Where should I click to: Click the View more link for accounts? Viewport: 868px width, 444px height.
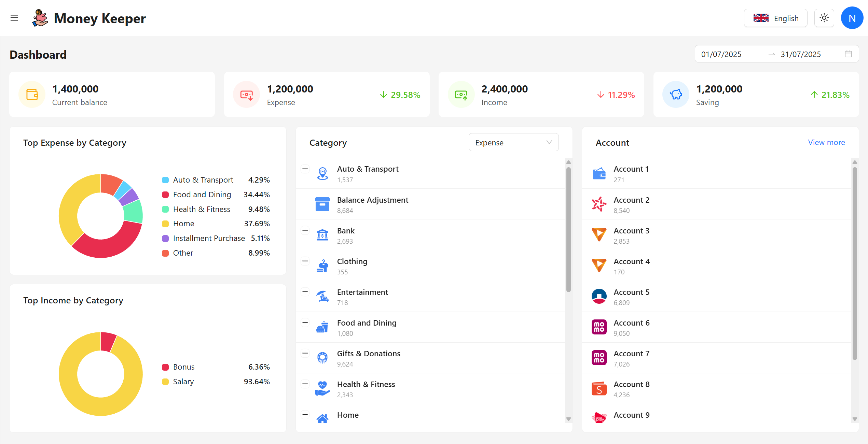pos(826,142)
